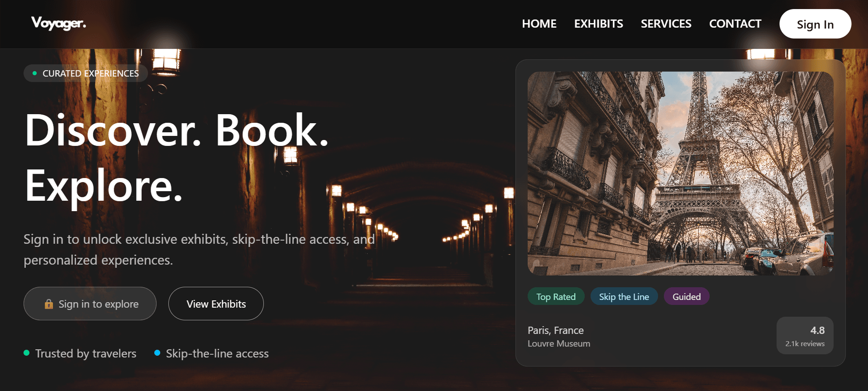
Task: Click the Sign in to explore button
Action: (90, 304)
